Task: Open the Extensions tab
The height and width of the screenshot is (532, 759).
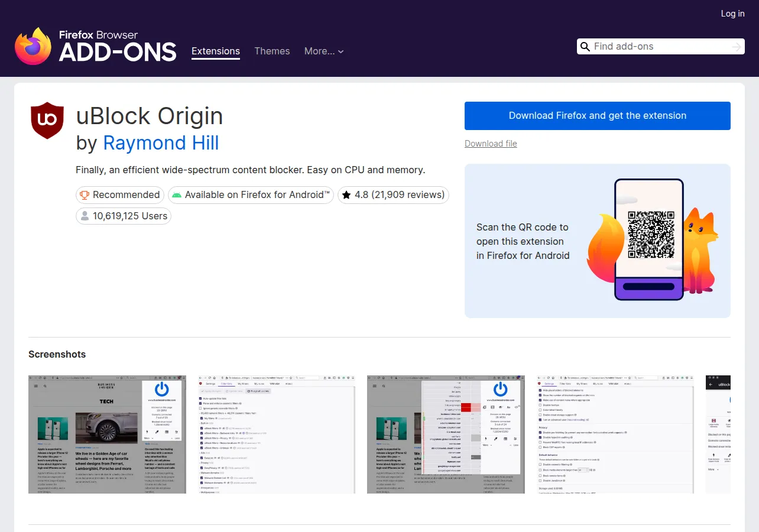Action: (216, 51)
